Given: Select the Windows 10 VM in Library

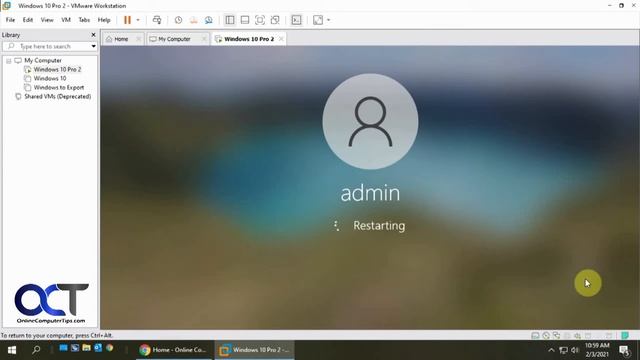Looking at the screenshot, I should pyautogui.click(x=49, y=78).
